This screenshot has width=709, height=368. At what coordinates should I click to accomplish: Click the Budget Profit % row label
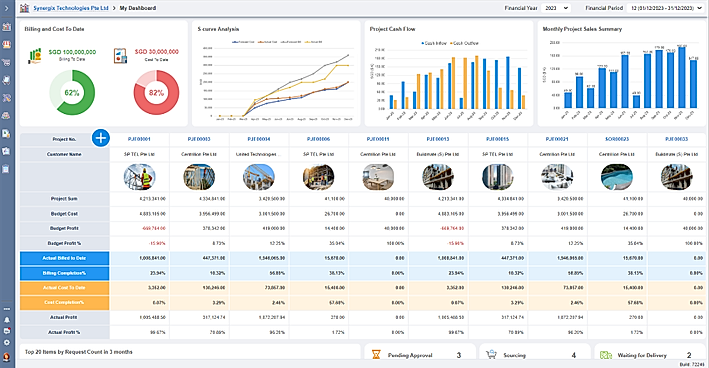(x=64, y=243)
